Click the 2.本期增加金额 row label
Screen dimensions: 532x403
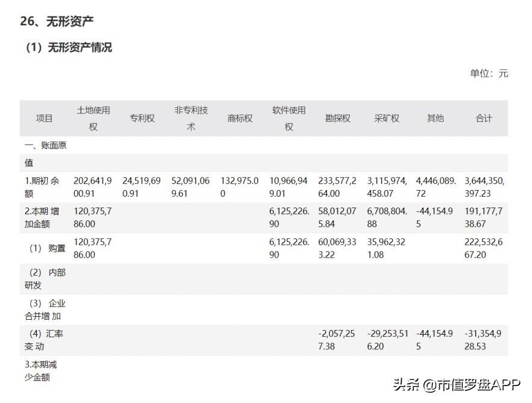tap(42, 218)
